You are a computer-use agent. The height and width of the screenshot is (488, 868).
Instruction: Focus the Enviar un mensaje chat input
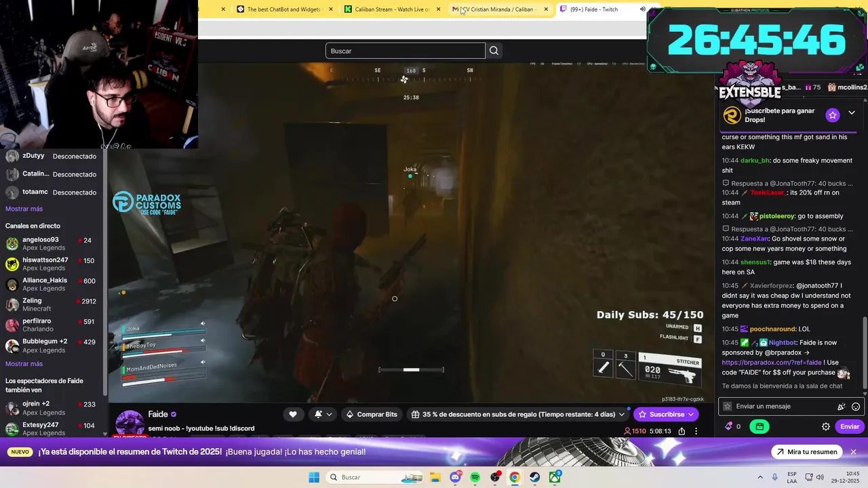[783, 406]
